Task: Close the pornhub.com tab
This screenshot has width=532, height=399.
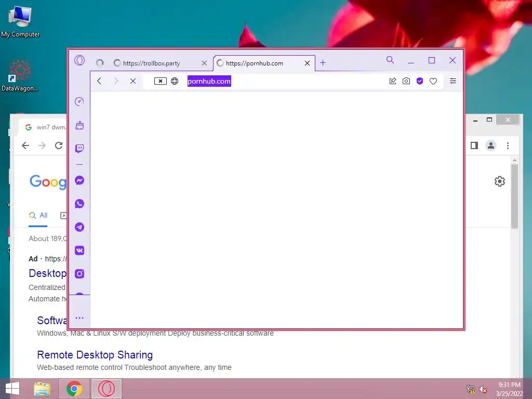Action: point(307,63)
